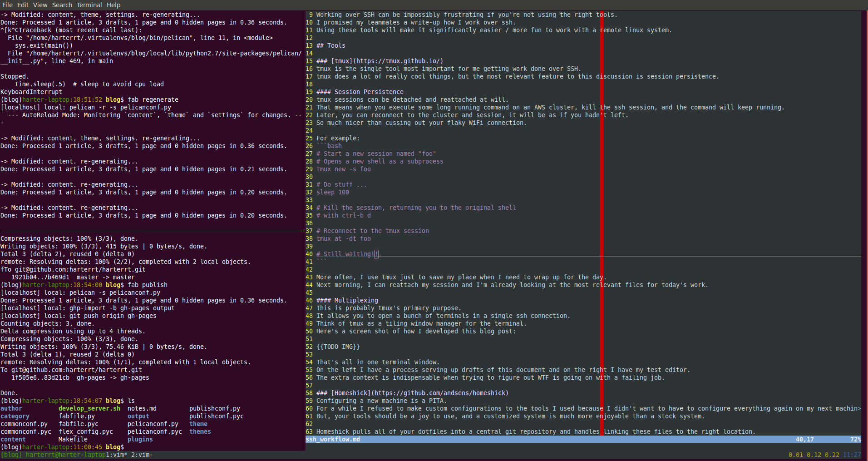Click 'notes.md' in ls output

[x=142, y=408]
